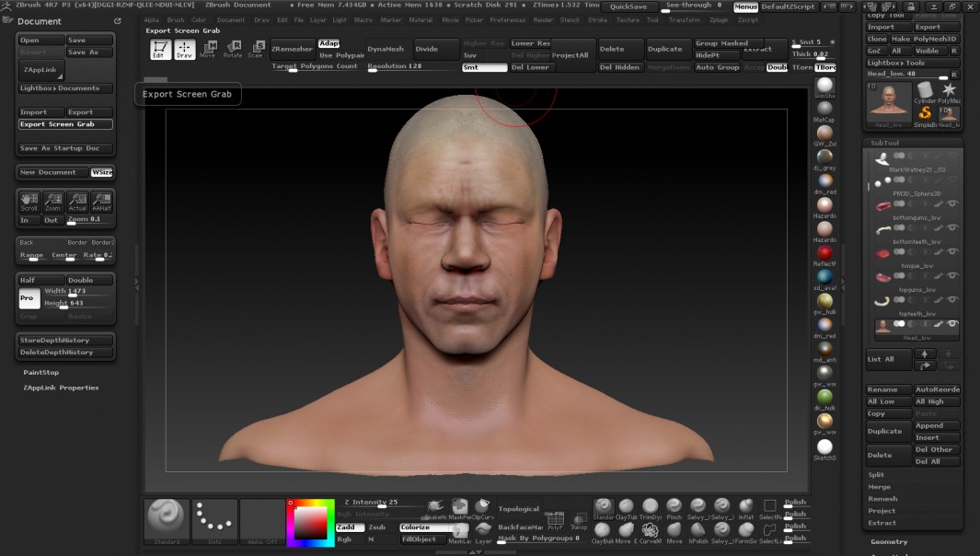Screen dimensions: 980x556
Task: Toggle visibility of Head_low subtool
Action: (x=951, y=324)
